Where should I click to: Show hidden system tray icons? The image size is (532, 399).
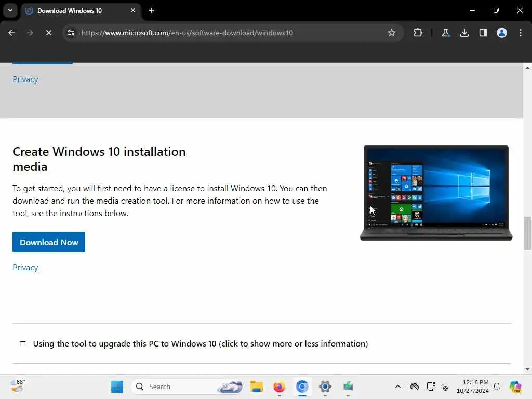point(398,387)
